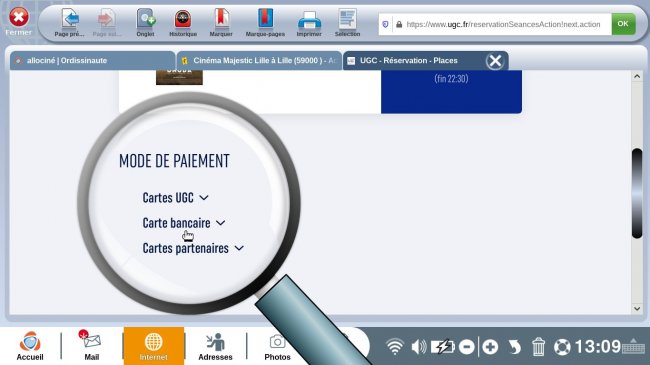
Task: Click the Marquer bookmark icon
Action: pyautogui.click(x=221, y=19)
